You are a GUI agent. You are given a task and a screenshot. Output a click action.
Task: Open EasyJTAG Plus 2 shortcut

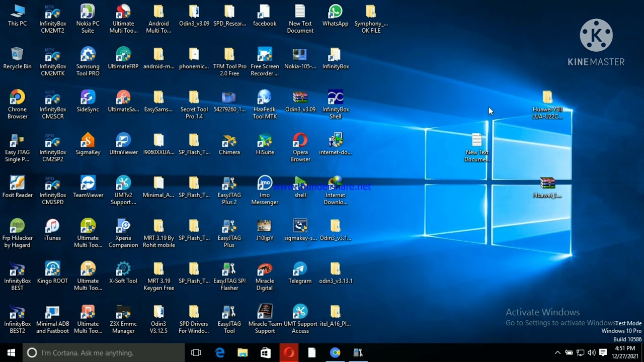click(x=229, y=191)
